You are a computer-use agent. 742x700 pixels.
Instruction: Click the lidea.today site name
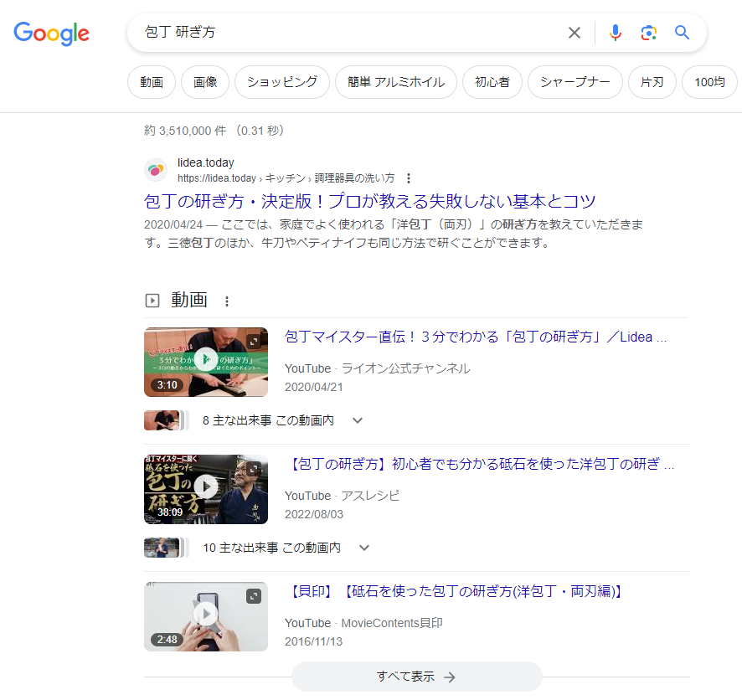[x=206, y=162]
